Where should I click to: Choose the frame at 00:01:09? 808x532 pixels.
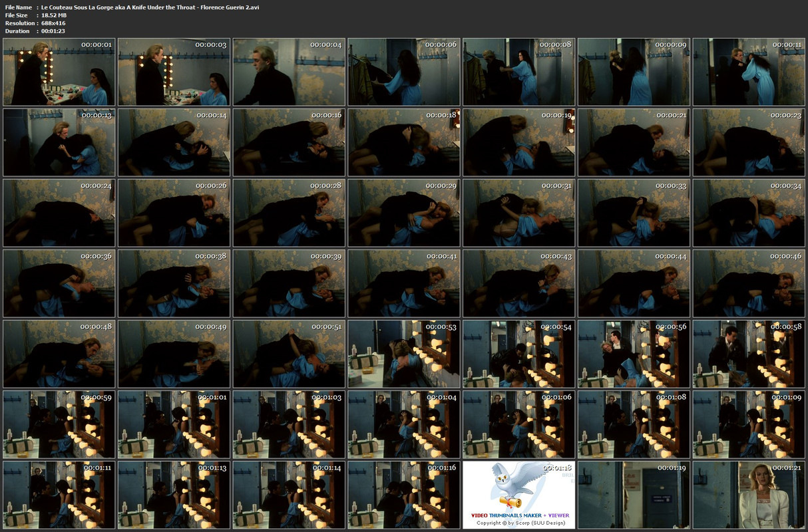click(x=749, y=424)
